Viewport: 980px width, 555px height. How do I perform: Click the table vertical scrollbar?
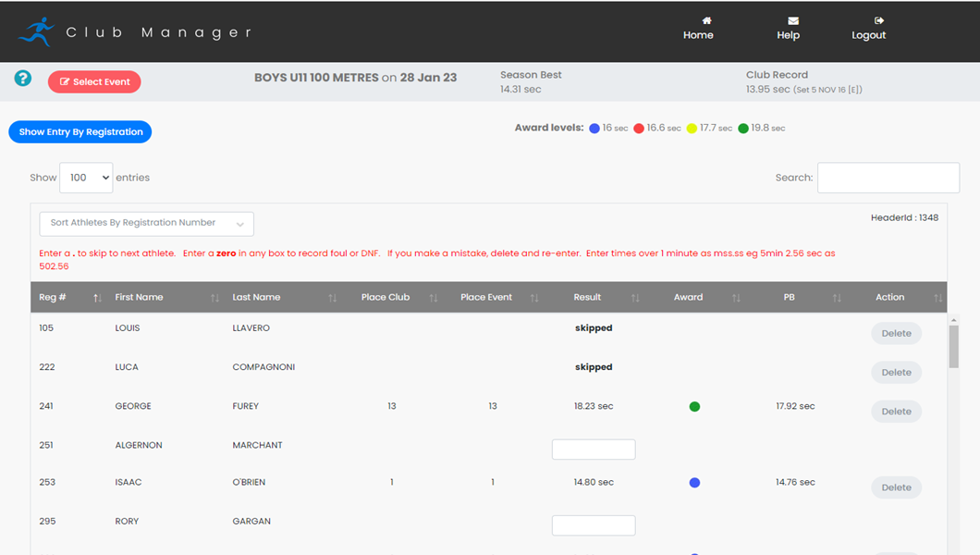953,347
